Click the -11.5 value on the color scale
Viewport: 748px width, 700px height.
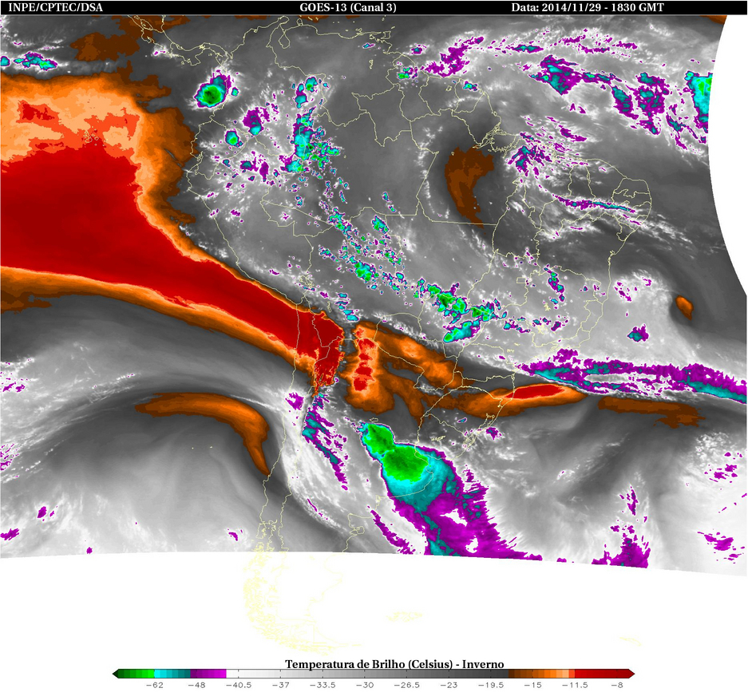click(574, 685)
